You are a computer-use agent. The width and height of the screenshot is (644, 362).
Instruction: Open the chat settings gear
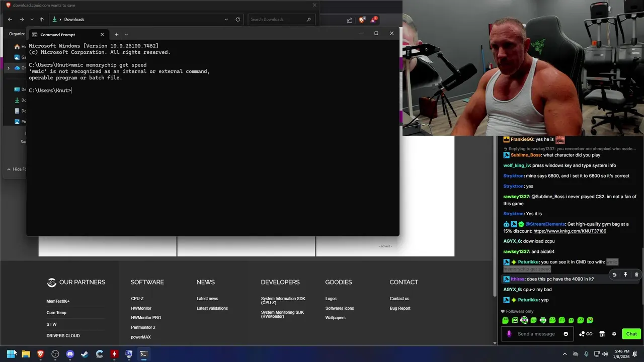(x=614, y=334)
